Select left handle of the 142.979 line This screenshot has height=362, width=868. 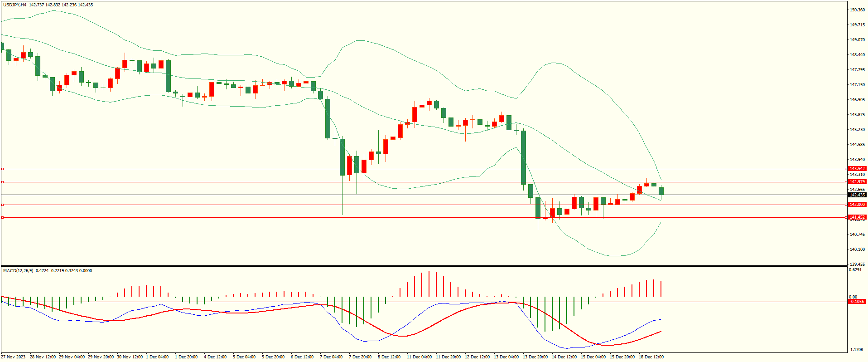pos(2,182)
